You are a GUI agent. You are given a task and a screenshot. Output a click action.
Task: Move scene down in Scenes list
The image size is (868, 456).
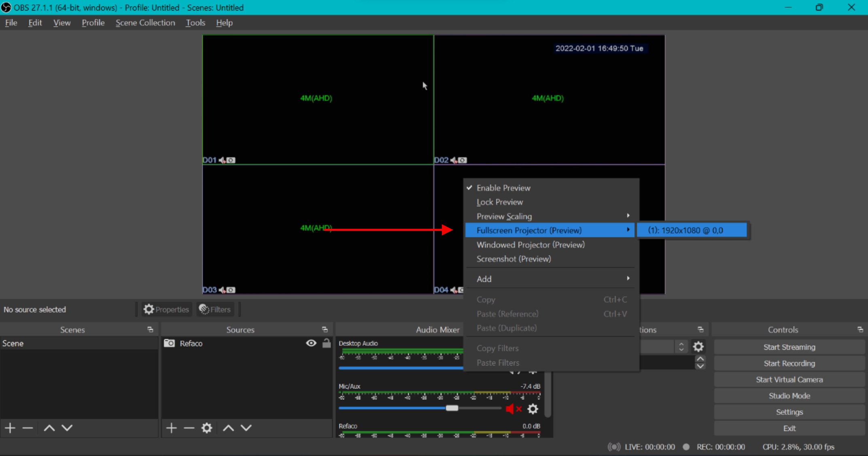[67, 428]
